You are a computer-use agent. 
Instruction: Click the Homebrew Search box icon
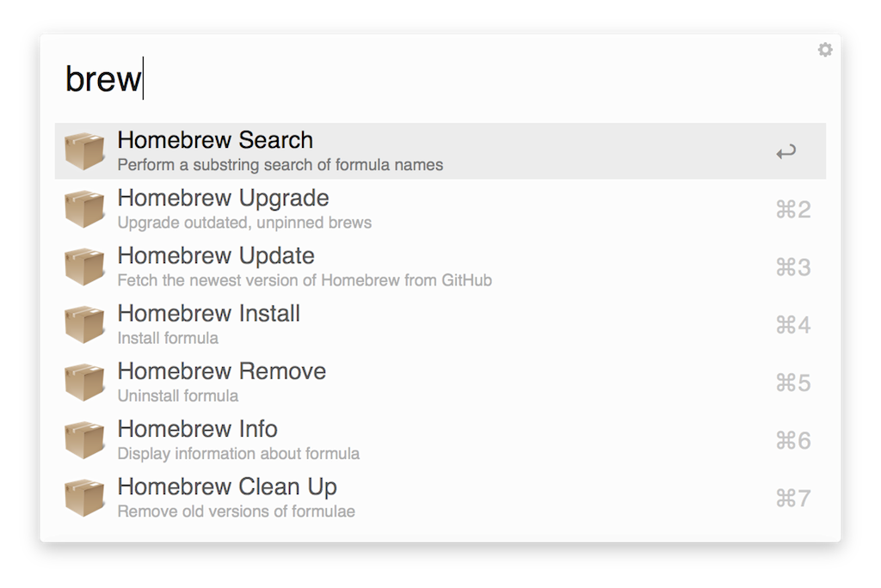pos(84,151)
